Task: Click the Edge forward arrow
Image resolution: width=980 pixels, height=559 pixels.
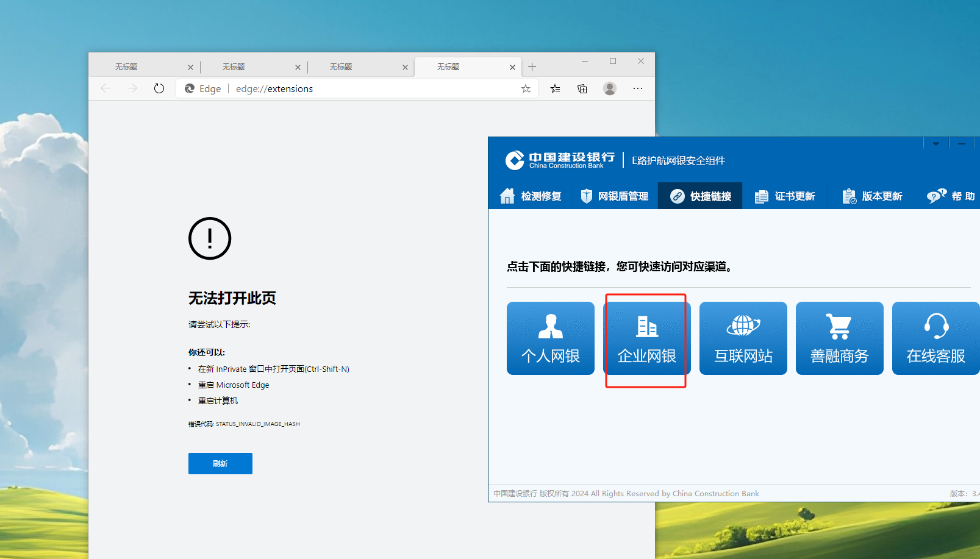Action: (132, 88)
